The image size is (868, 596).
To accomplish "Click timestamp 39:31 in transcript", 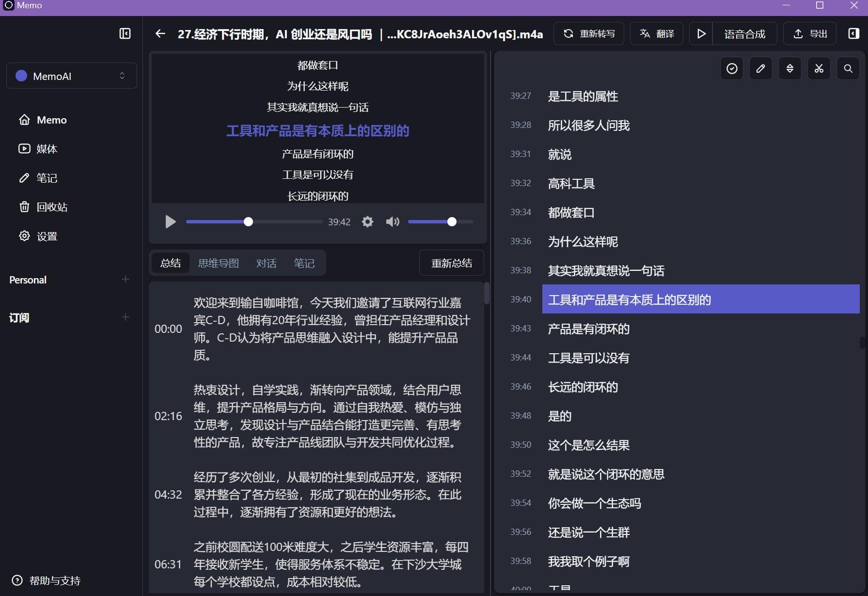I will pyautogui.click(x=521, y=154).
